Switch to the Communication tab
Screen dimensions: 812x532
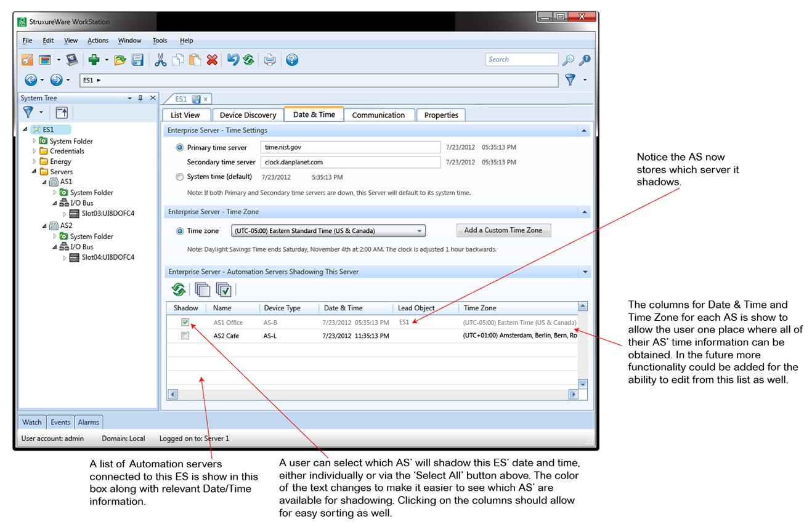pos(378,115)
